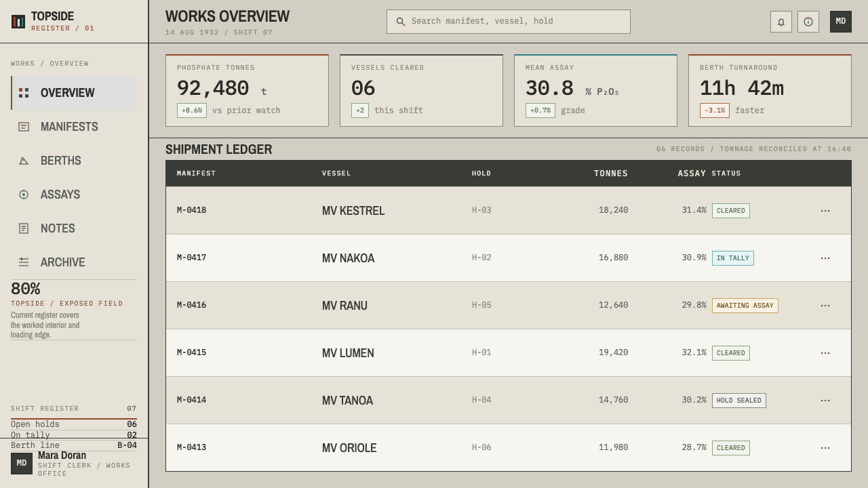
Task: Open the MD avatar in header
Action: (x=841, y=22)
